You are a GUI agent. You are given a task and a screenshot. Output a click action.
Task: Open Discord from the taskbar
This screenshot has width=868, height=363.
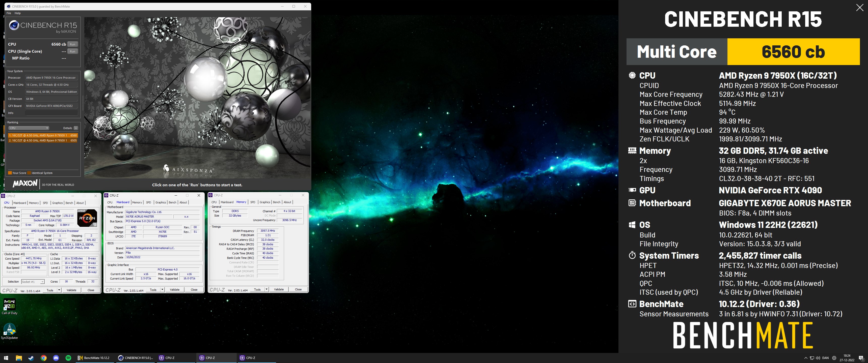pos(56,358)
